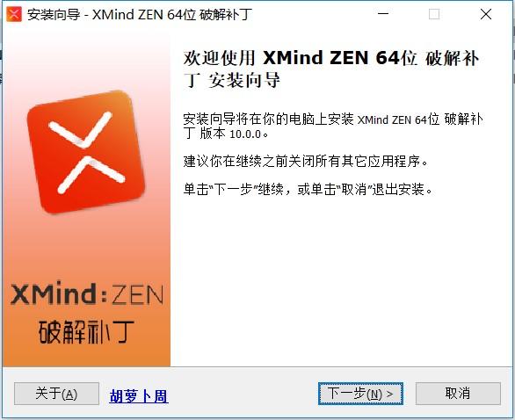The width and height of the screenshot is (515, 420).
Task: Click the XMind icon in the title bar
Action: (14, 14)
